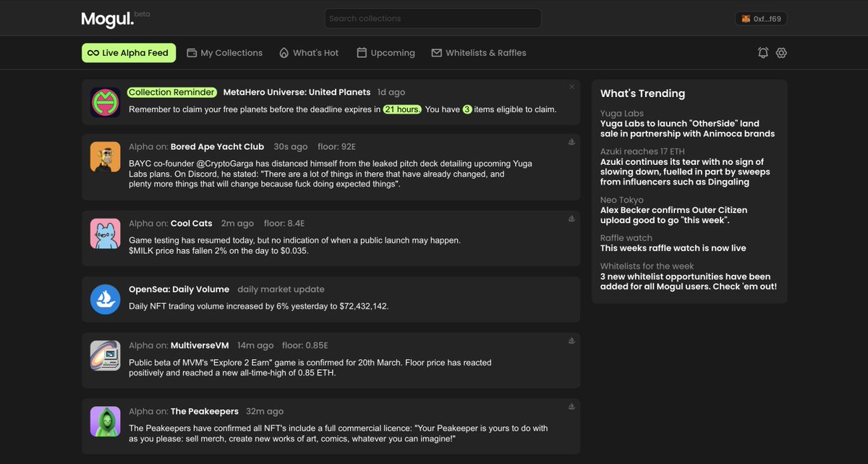Click the MetaMask fox wallet icon
Viewport: 868px width, 464px height.
[x=746, y=19]
